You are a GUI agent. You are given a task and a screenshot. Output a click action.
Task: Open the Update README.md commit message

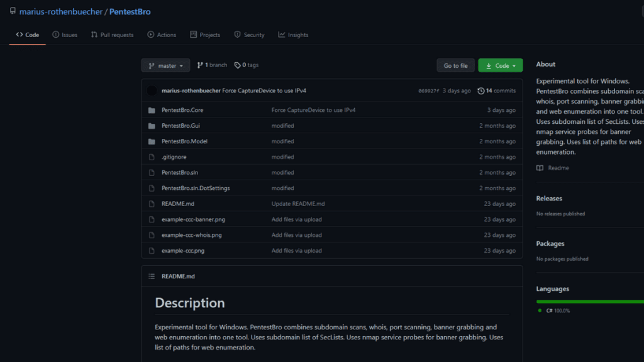298,204
